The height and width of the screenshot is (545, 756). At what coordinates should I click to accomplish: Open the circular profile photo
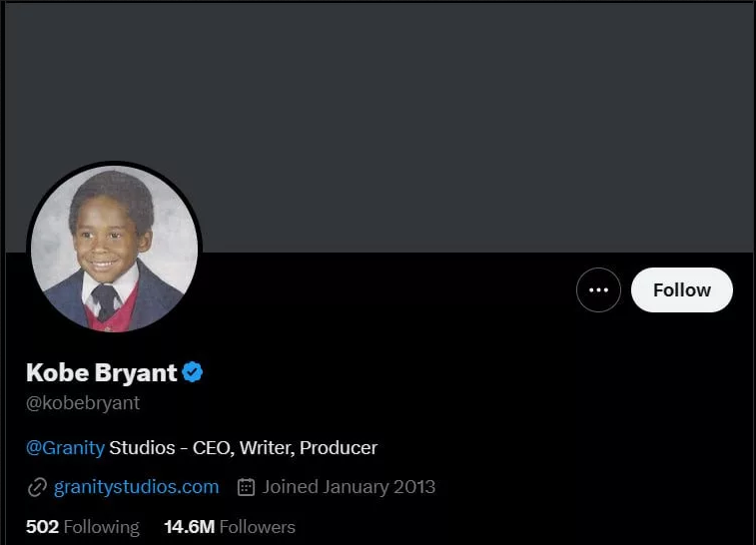click(114, 249)
